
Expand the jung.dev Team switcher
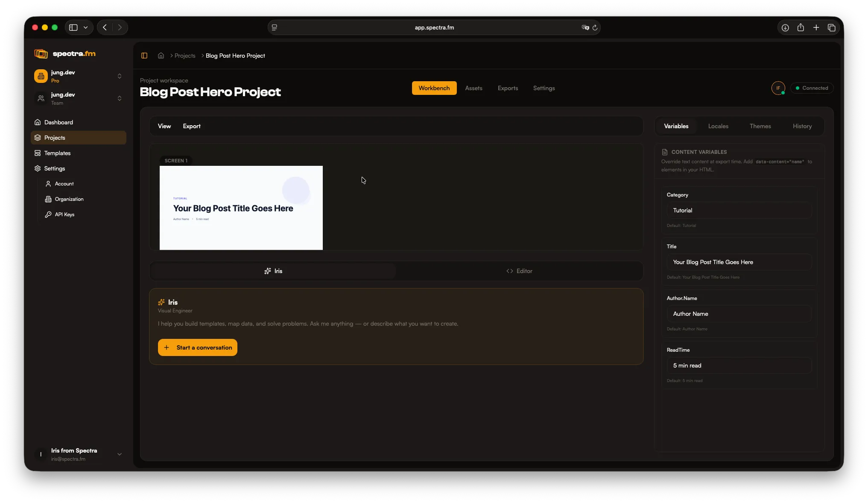click(x=119, y=98)
